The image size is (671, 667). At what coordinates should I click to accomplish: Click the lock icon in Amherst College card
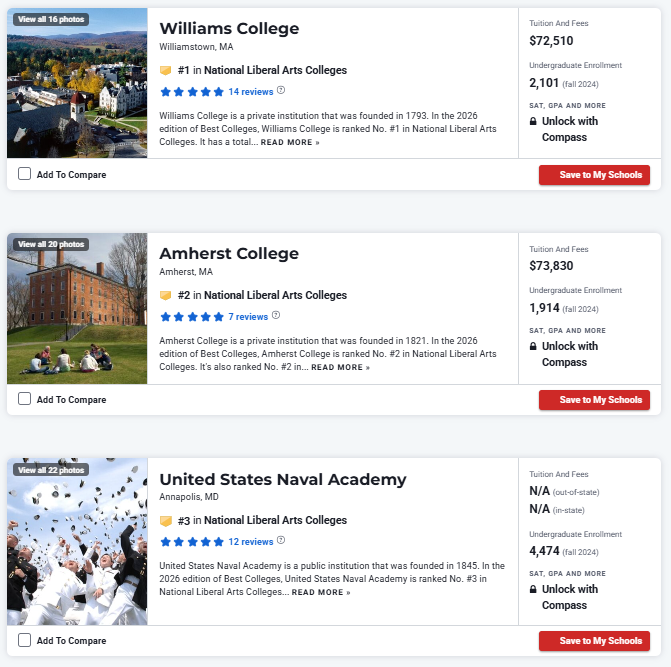tap(533, 347)
